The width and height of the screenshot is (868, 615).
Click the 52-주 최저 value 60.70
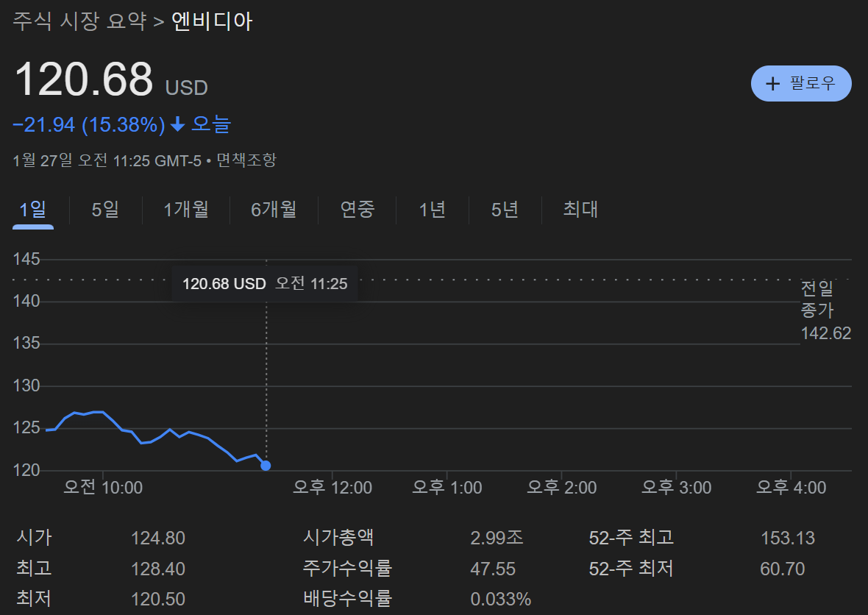pyautogui.click(x=782, y=569)
